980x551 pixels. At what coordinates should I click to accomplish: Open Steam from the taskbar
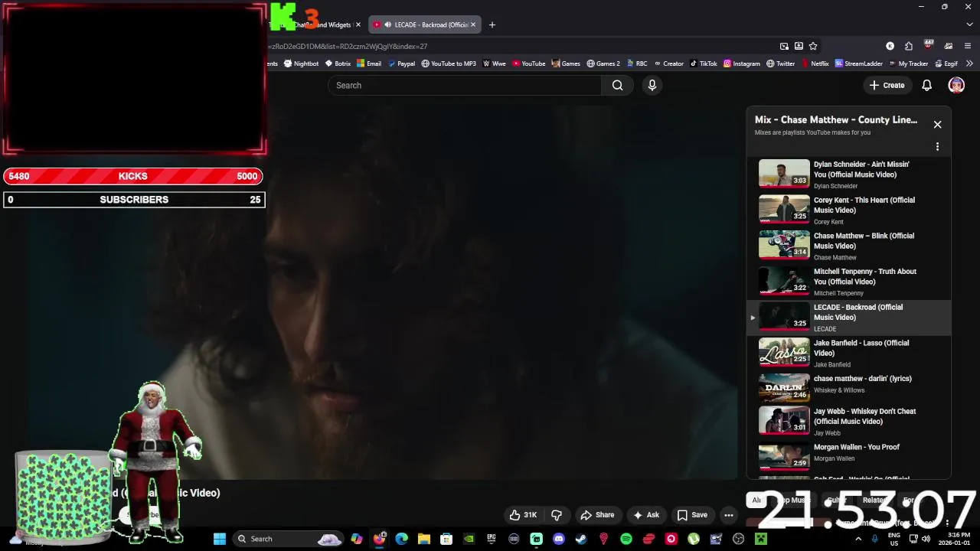[581, 539]
